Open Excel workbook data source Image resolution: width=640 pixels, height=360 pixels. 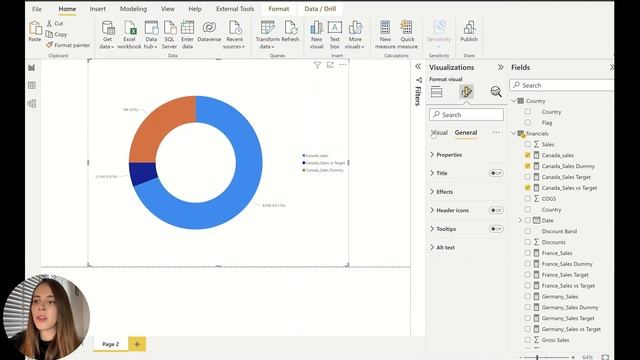(x=129, y=35)
